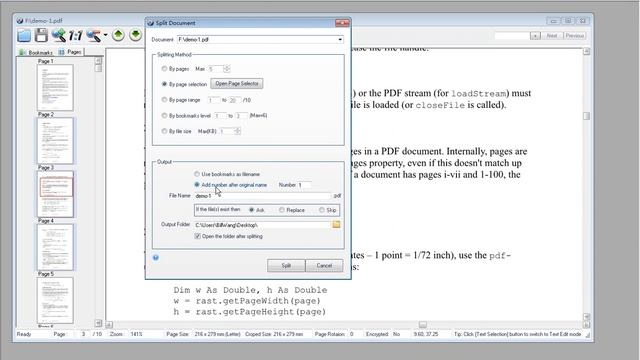Select the By page range radio button
The height and width of the screenshot is (360, 640).
(x=164, y=100)
